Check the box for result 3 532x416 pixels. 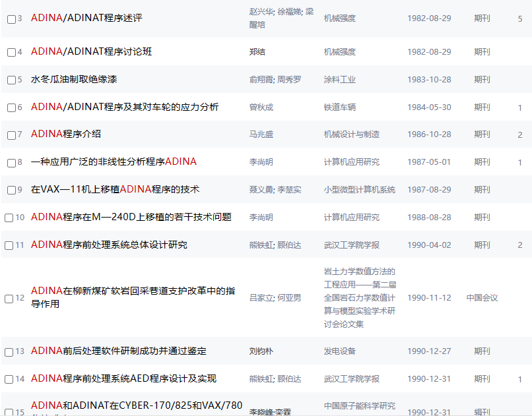(10, 18)
